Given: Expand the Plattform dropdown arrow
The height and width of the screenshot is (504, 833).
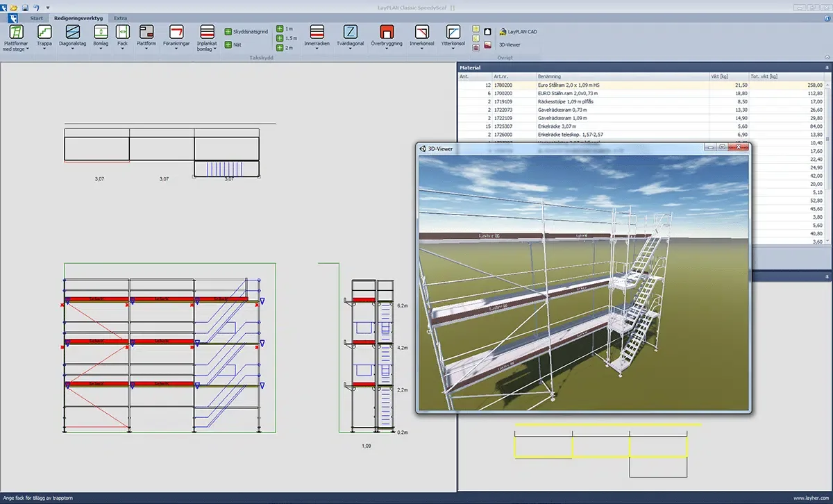Looking at the screenshot, I should 146,49.
